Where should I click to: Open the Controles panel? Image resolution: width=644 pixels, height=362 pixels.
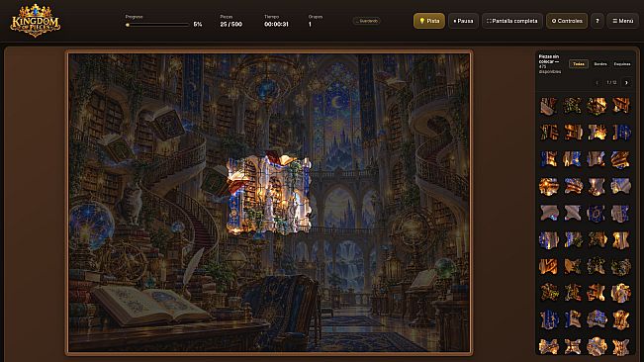(x=567, y=21)
